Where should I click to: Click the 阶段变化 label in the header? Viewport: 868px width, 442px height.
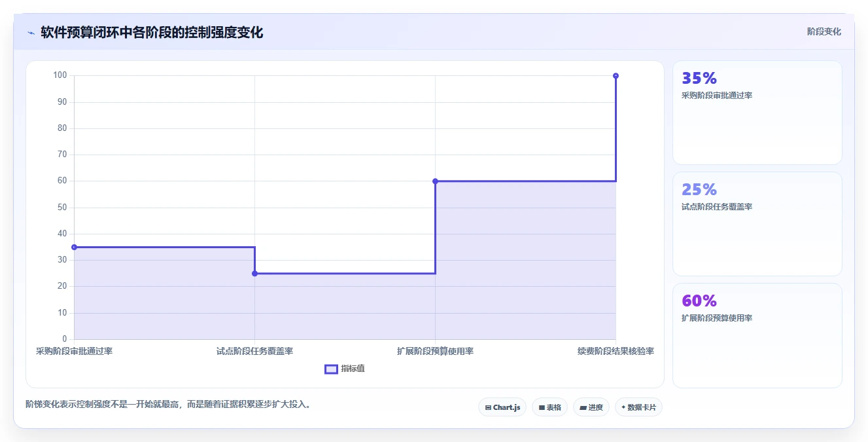[x=824, y=31]
